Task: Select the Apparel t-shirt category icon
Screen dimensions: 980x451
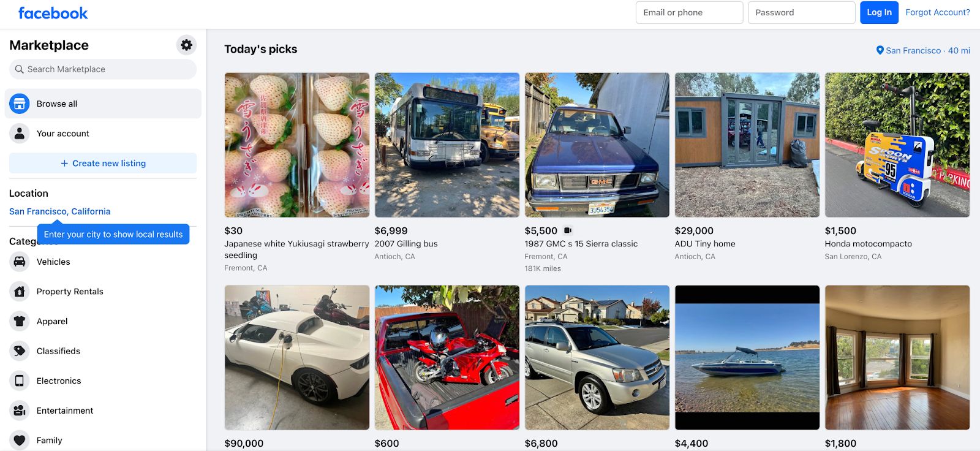Action: [x=19, y=320]
